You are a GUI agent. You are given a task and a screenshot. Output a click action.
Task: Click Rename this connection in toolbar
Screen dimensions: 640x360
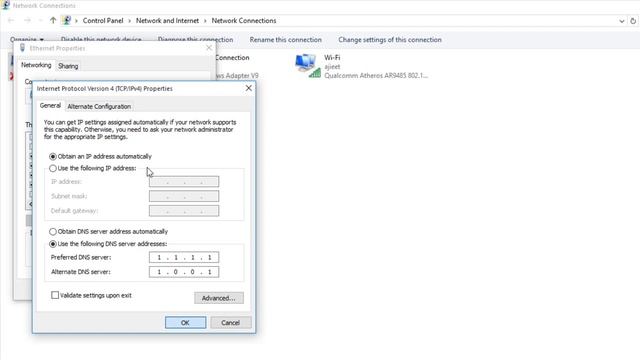(286, 40)
